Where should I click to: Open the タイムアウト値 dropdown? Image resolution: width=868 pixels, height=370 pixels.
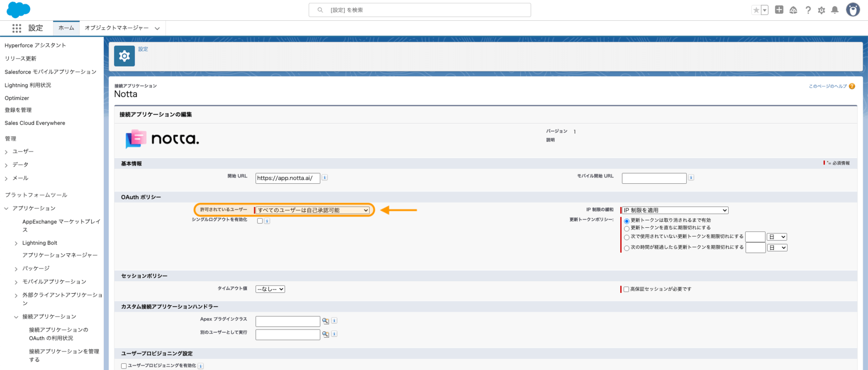tap(270, 289)
